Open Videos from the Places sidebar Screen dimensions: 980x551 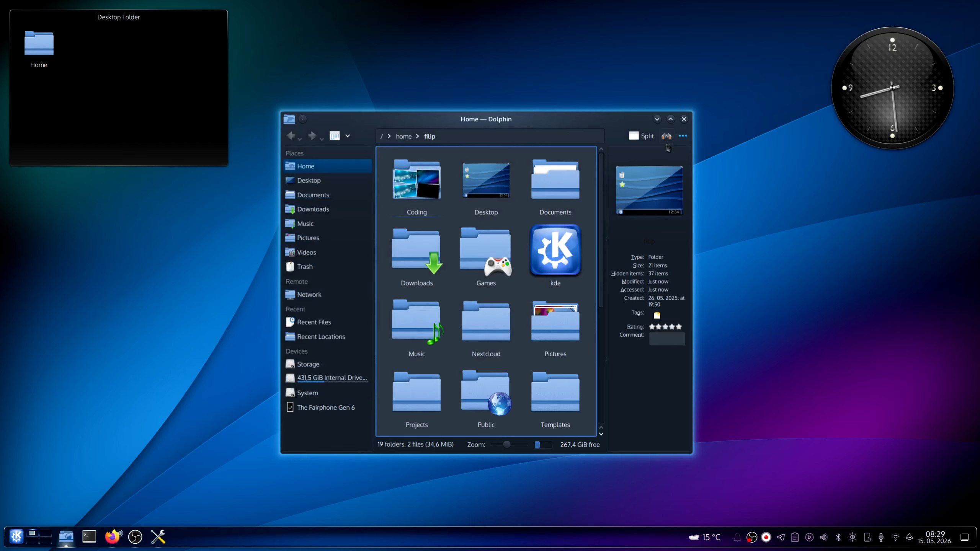tap(328, 252)
